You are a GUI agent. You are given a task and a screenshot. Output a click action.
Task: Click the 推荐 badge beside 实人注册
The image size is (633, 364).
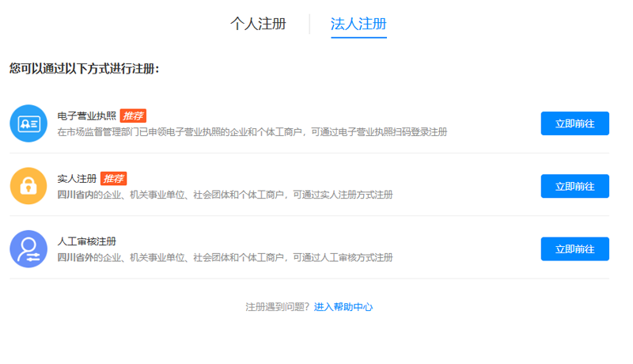tap(113, 178)
